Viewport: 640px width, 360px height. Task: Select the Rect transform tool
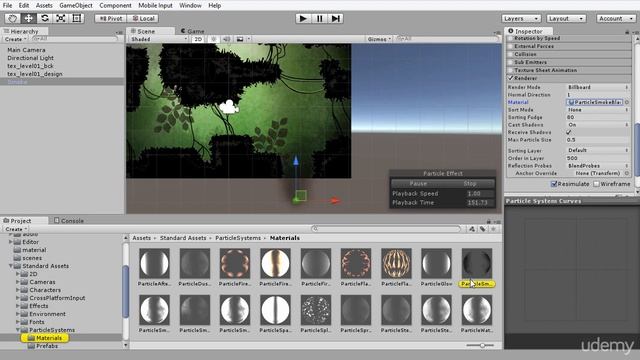[77, 18]
